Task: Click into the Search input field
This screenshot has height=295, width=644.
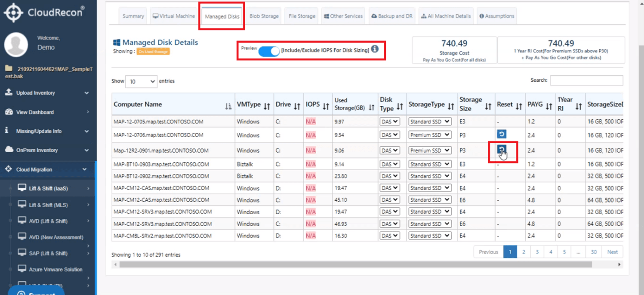Action: (x=586, y=80)
